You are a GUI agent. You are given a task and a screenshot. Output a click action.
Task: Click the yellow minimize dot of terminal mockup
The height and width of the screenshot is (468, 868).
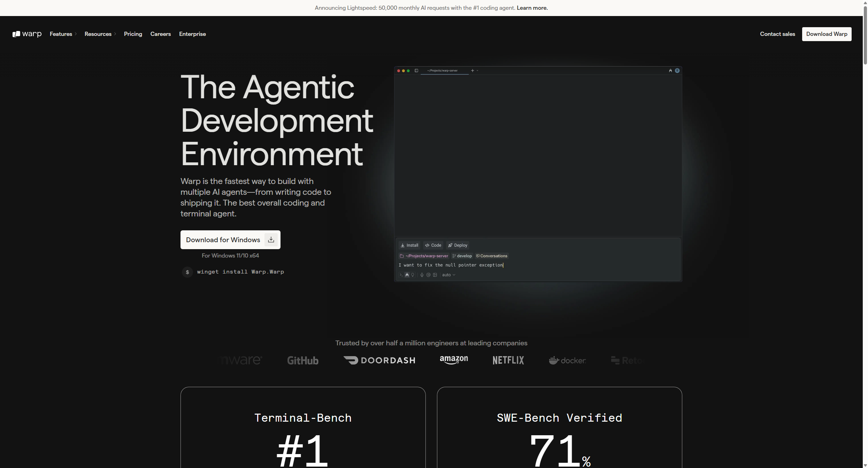(x=404, y=71)
